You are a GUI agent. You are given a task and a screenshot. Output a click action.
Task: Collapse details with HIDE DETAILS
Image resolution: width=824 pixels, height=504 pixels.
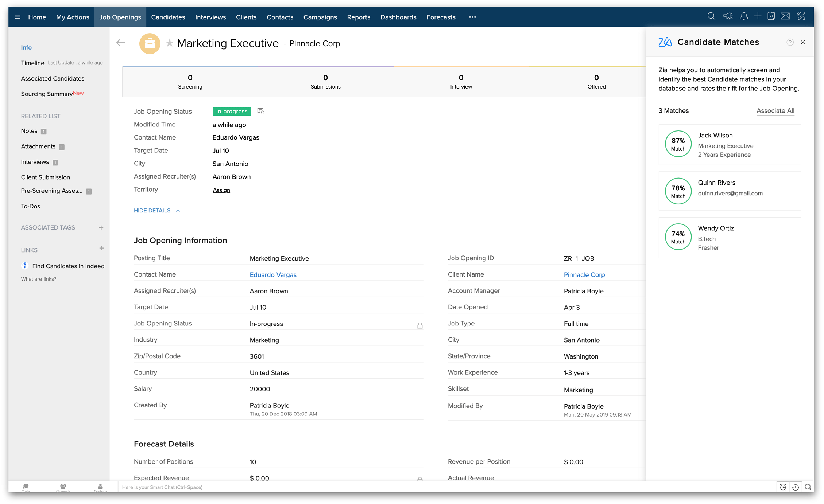click(157, 211)
